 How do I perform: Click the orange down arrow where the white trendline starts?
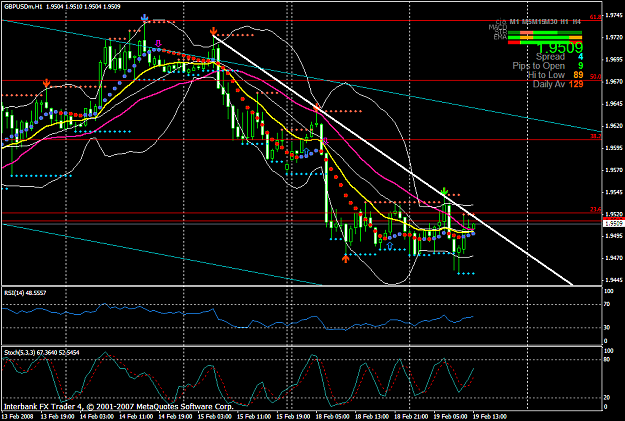tap(214, 31)
